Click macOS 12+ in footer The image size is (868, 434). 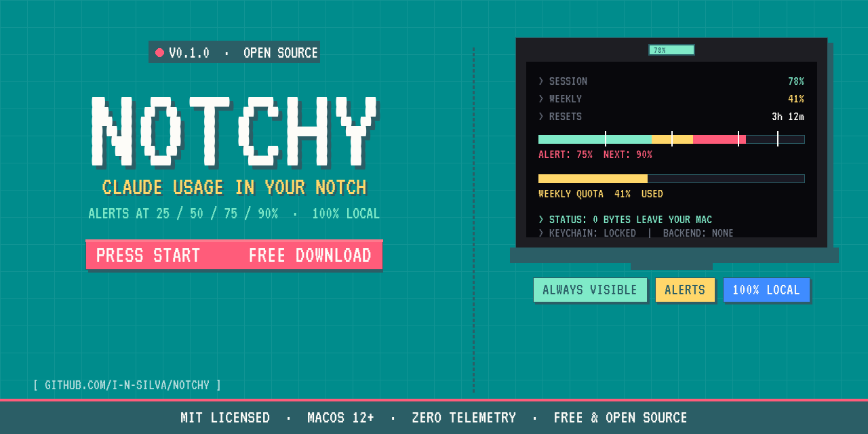(x=340, y=418)
